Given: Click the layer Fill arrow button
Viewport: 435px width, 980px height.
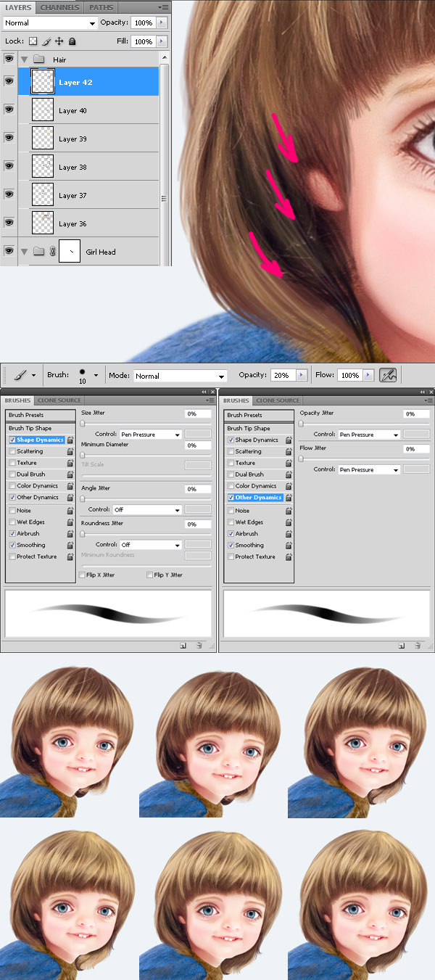Looking at the screenshot, I should (x=161, y=41).
